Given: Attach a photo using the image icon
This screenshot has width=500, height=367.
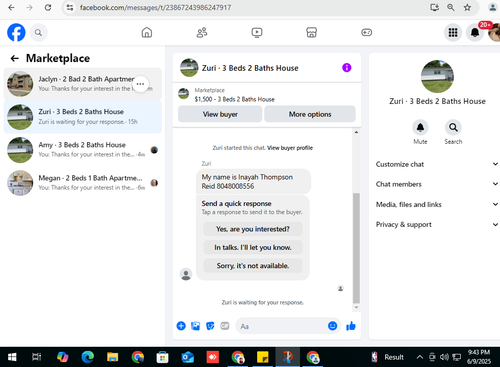Looking at the screenshot, I should click(195, 326).
